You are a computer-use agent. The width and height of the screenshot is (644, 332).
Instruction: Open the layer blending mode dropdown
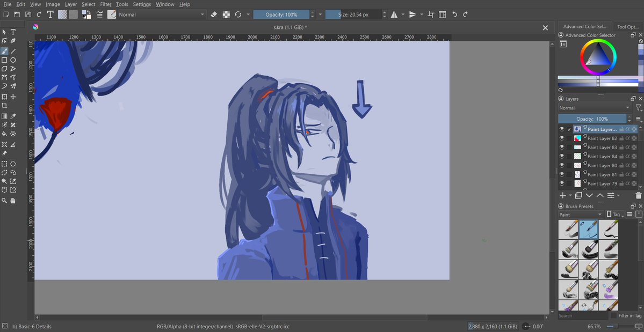pyautogui.click(x=594, y=108)
